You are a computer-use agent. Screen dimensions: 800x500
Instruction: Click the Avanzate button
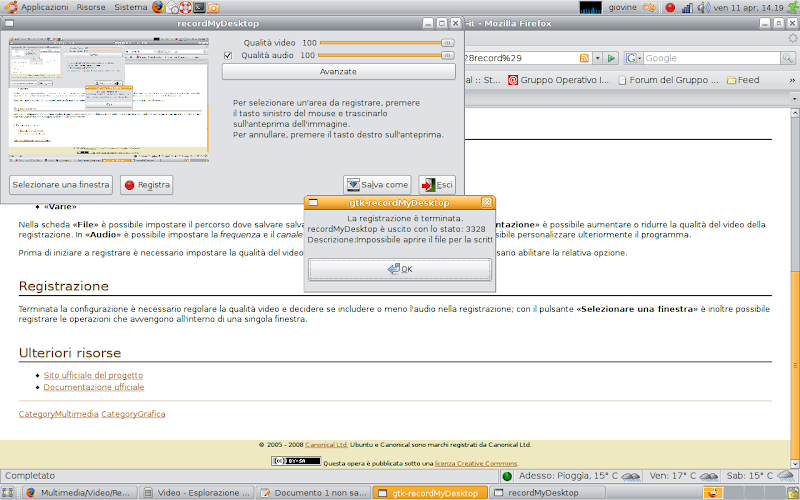(338, 71)
